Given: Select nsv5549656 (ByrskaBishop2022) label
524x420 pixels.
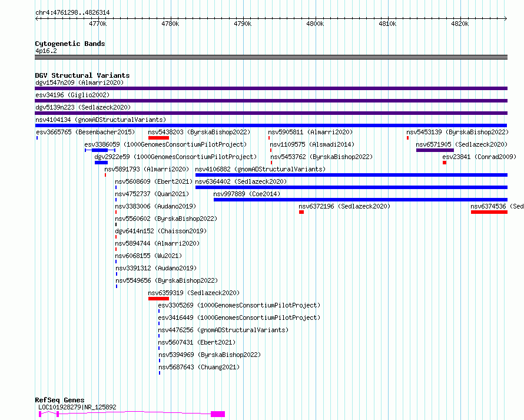Looking at the screenshot, I should (x=167, y=280).
